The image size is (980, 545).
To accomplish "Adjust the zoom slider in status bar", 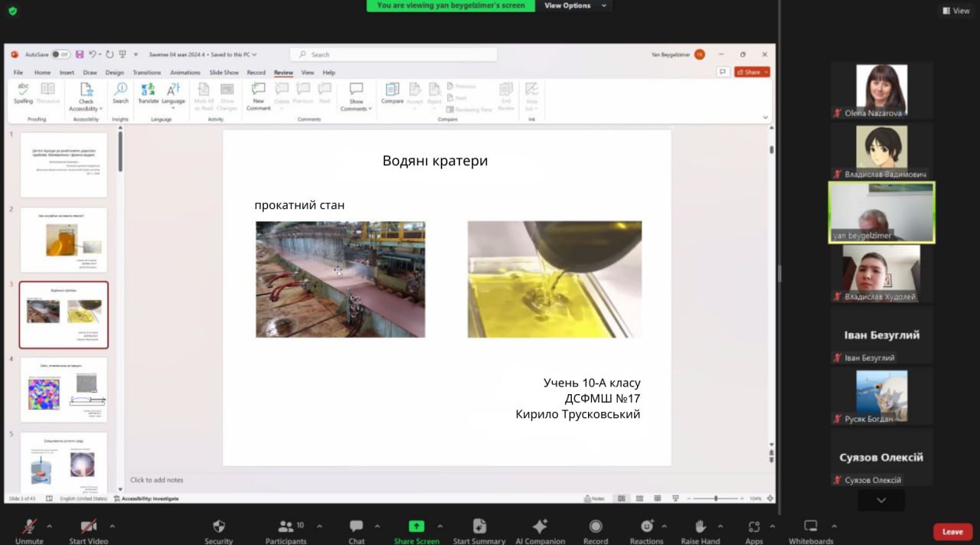I will pyautogui.click(x=716, y=498).
